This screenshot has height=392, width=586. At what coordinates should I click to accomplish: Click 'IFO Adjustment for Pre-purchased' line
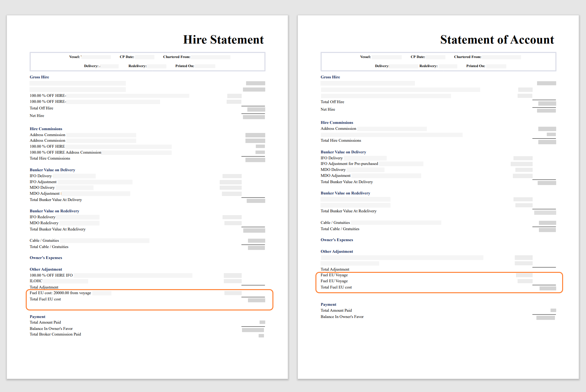(349, 164)
